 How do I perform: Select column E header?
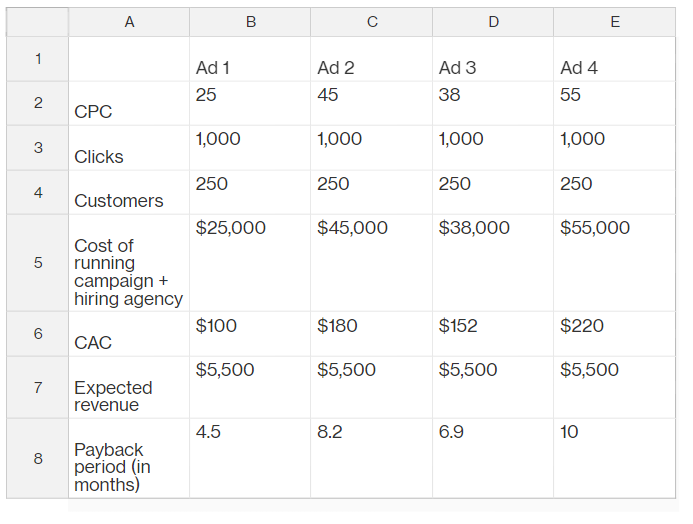[615, 22]
